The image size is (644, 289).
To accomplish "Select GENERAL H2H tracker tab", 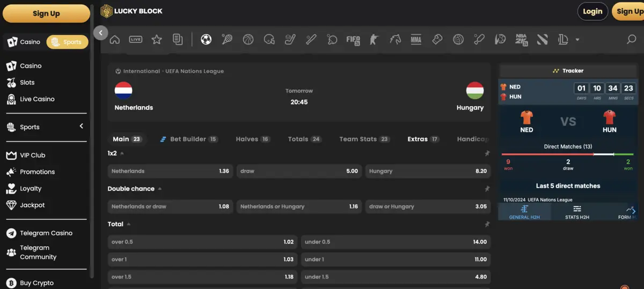I will click(x=524, y=212).
